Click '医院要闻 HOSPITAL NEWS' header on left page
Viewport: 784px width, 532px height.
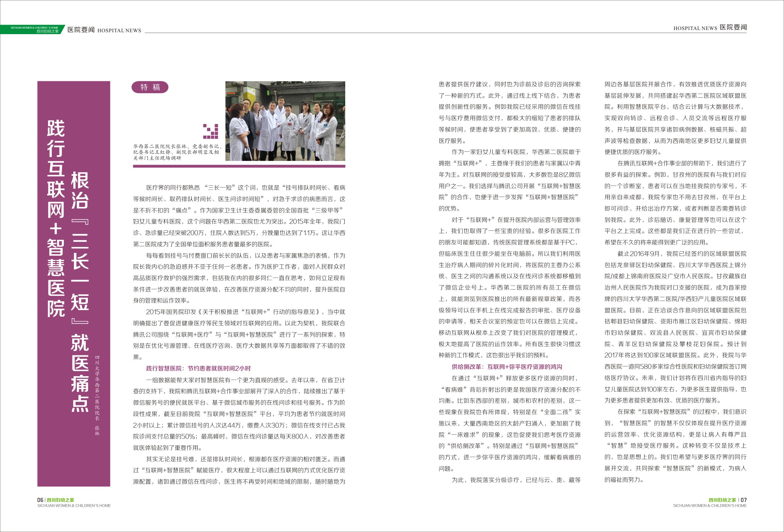click(104, 30)
